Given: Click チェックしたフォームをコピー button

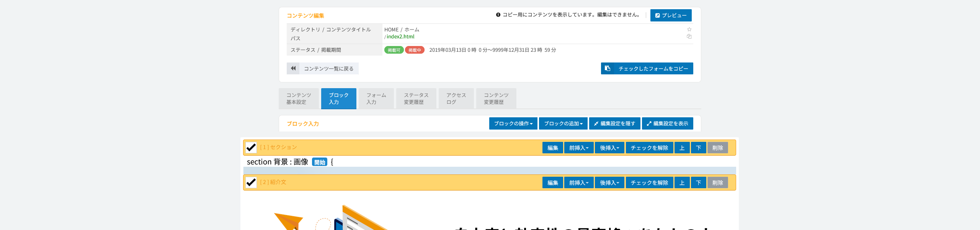Looking at the screenshot, I should pyautogui.click(x=647, y=69).
